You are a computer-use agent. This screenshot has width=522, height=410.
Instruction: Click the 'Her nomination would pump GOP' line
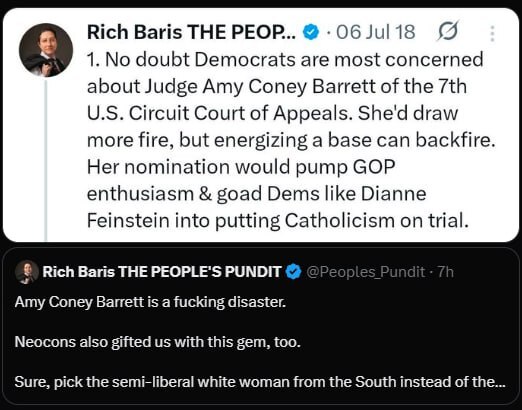coord(241,167)
